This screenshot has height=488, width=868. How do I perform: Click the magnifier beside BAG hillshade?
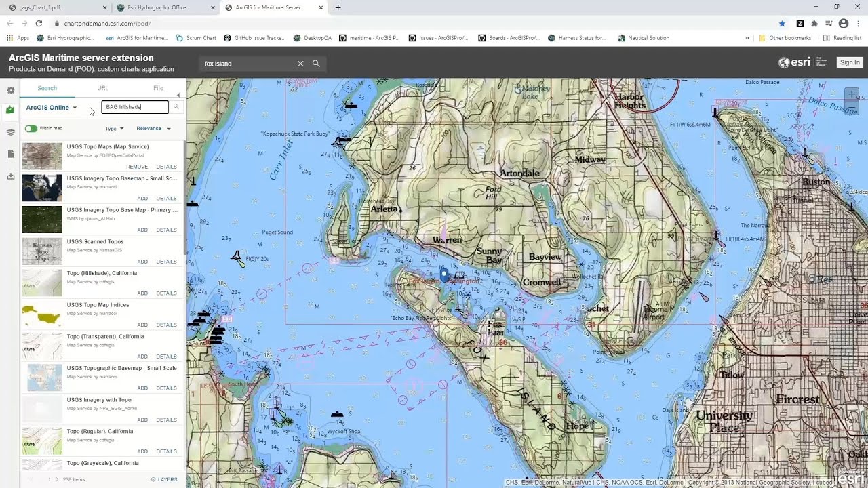pyautogui.click(x=176, y=107)
